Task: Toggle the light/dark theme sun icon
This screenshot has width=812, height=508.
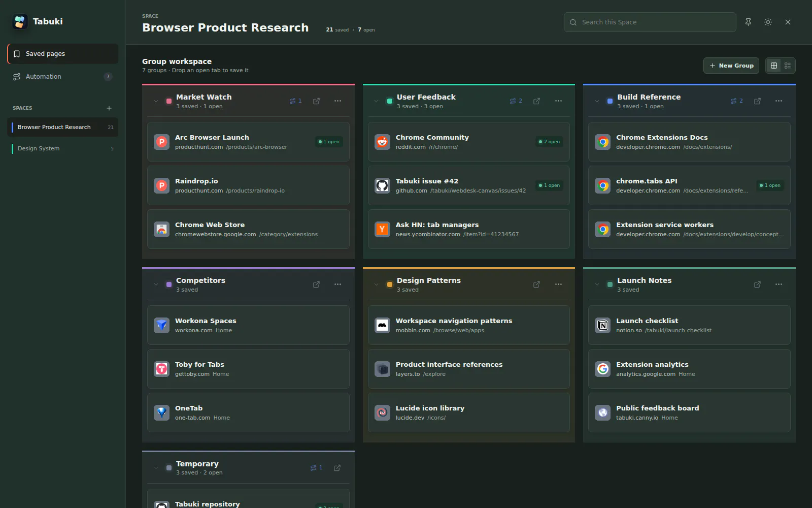Action: [768, 22]
